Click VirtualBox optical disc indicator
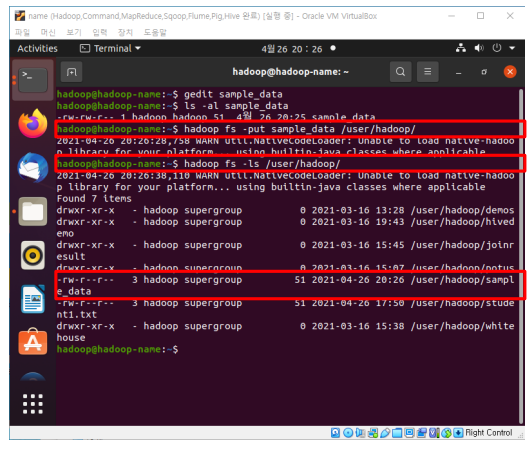Image resolution: width=532 pixels, height=449 pixels. click(x=348, y=433)
